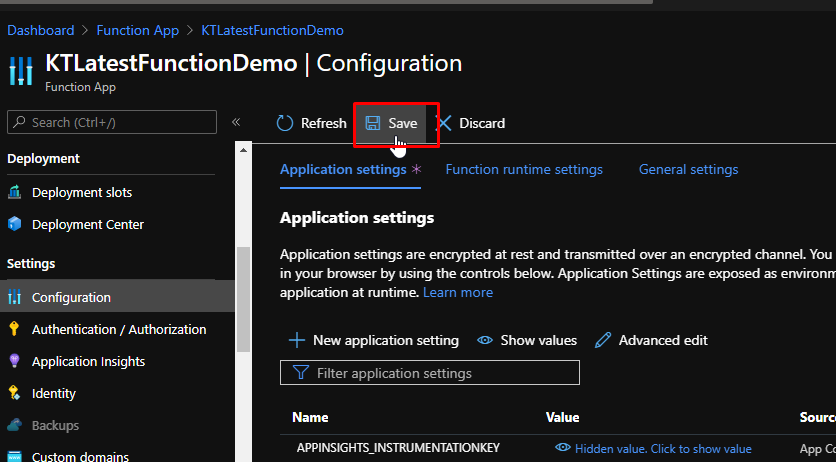
Task: Discard the pending configuration changes
Action: click(x=471, y=123)
